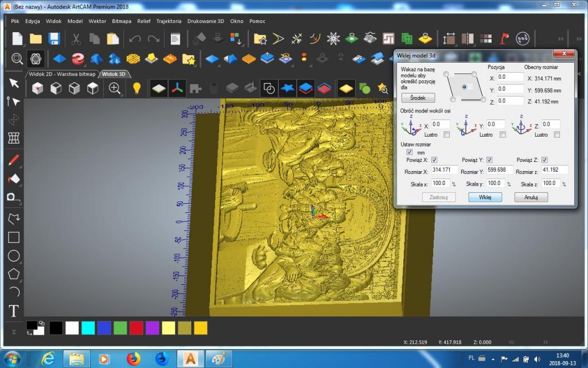Expand the left tool panel chevron at bottom
This screenshot has width=588, height=368.
(14, 332)
